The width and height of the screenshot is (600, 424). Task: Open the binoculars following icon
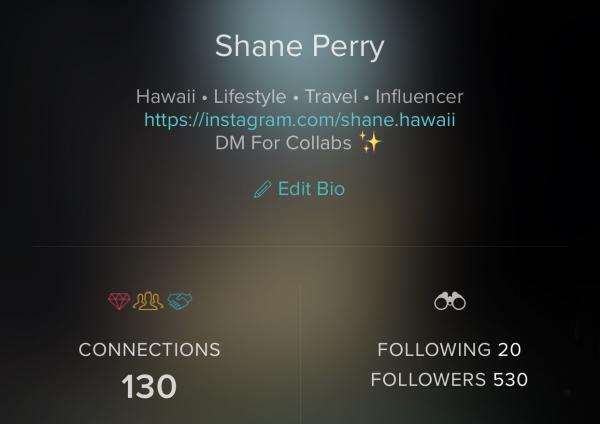450,301
